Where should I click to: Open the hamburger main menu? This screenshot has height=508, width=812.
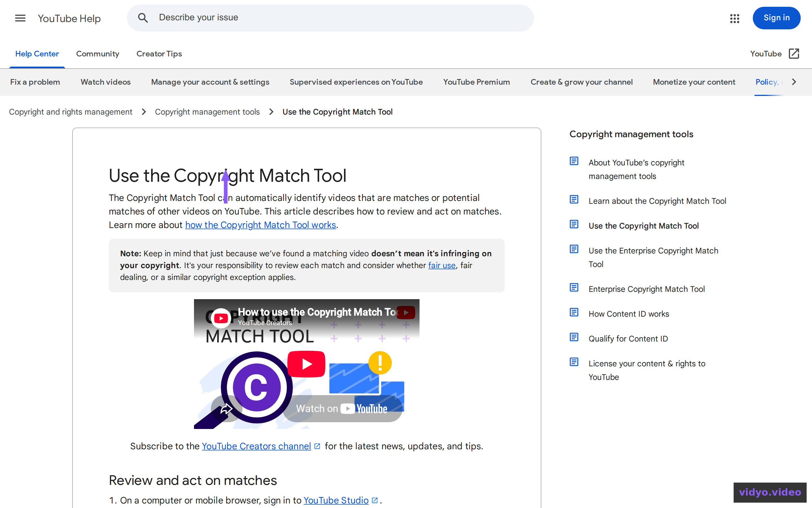click(20, 18)
